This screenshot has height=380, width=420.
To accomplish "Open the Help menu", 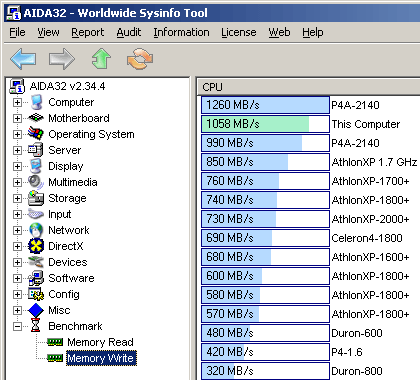I will tap(313, 32).
